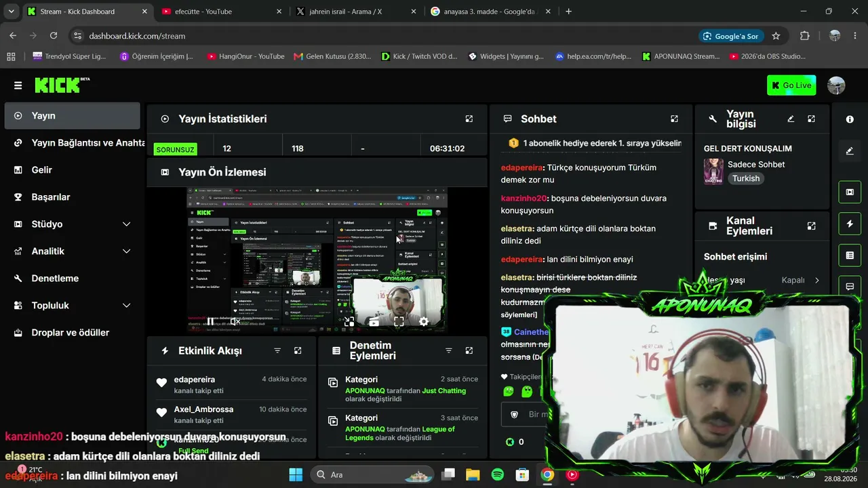The height and width of the screenshot is (488, 868).
Task: Pop out stream preview to mini player
Action: [349, 321]
